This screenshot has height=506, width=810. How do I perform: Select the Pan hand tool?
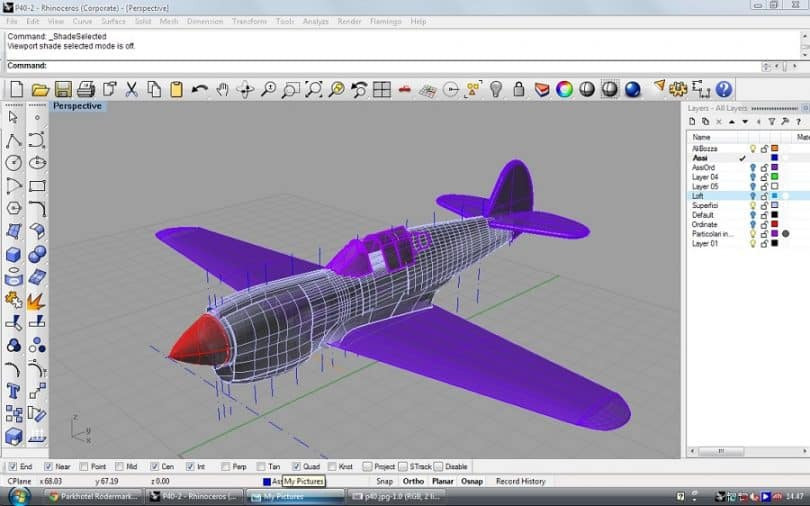pos(222,90)
